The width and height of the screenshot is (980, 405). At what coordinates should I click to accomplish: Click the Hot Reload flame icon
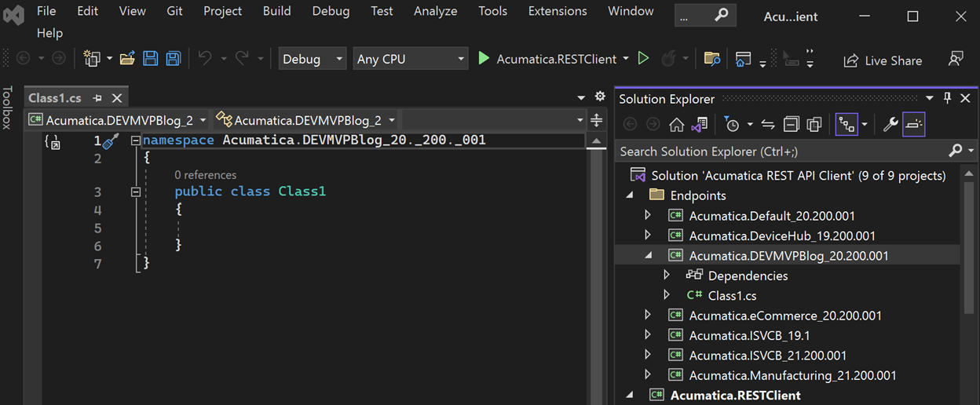coord(668,59)
